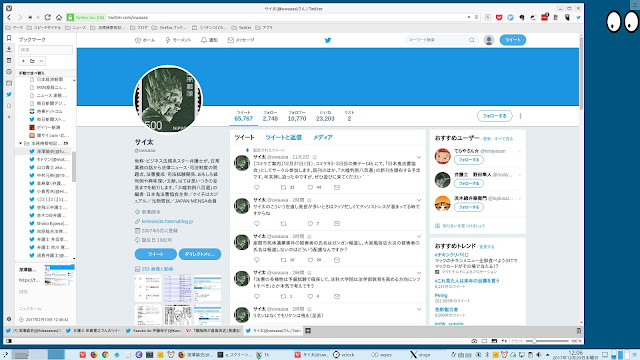
Task: Open the #チキンクリパくじ trend
Action: point(452,255)
